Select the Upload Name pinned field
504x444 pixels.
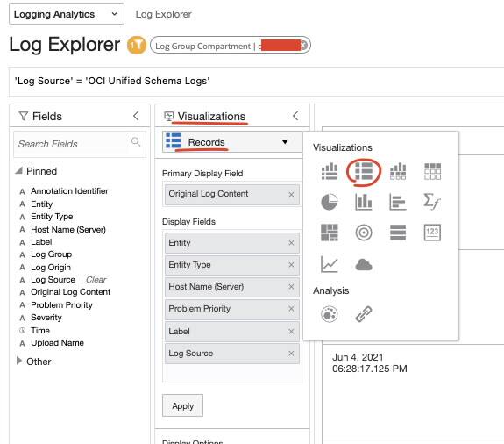[57, 342]
